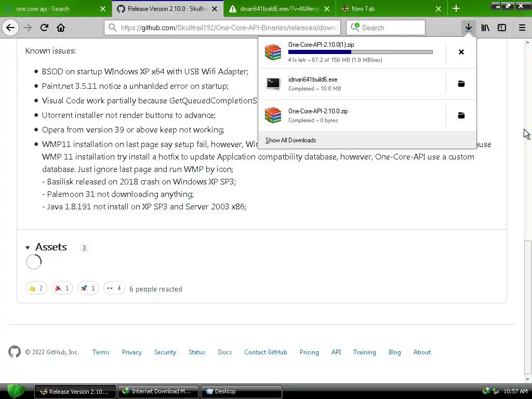Click the scrollbar down arrow

(x=528, y=379)
